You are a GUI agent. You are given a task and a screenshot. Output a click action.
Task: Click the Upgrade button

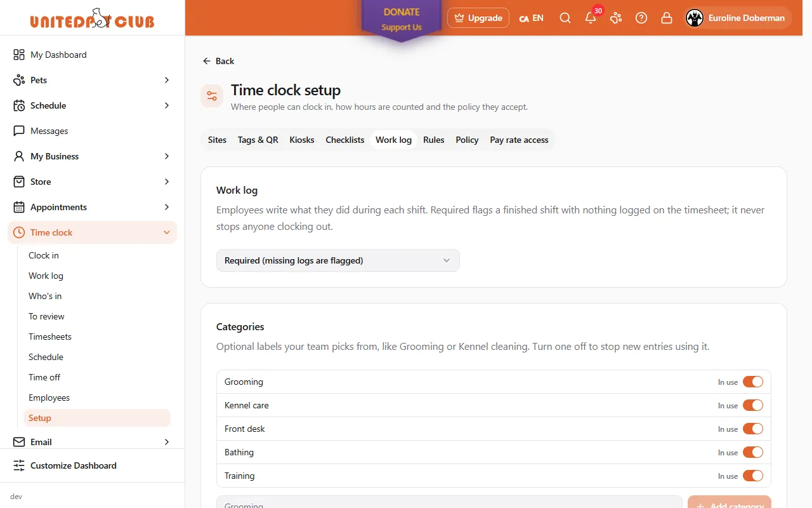coord(478,18)
